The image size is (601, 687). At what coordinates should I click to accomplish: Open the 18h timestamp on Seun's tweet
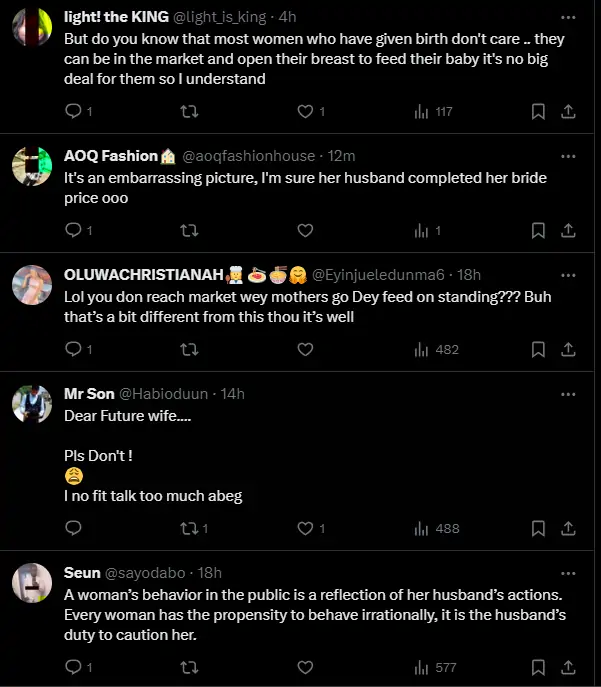[x=211, y=572]
